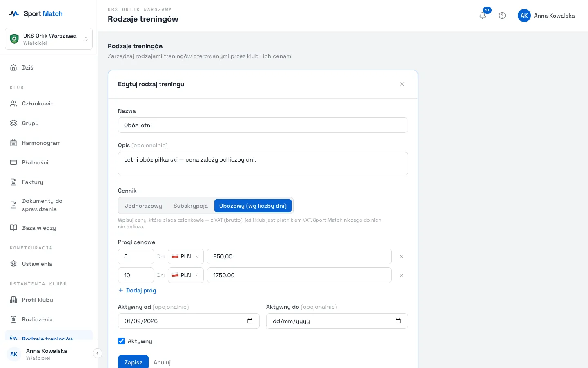Remove the 5-day price tier
588x368 pixels.
pos(401,256)
